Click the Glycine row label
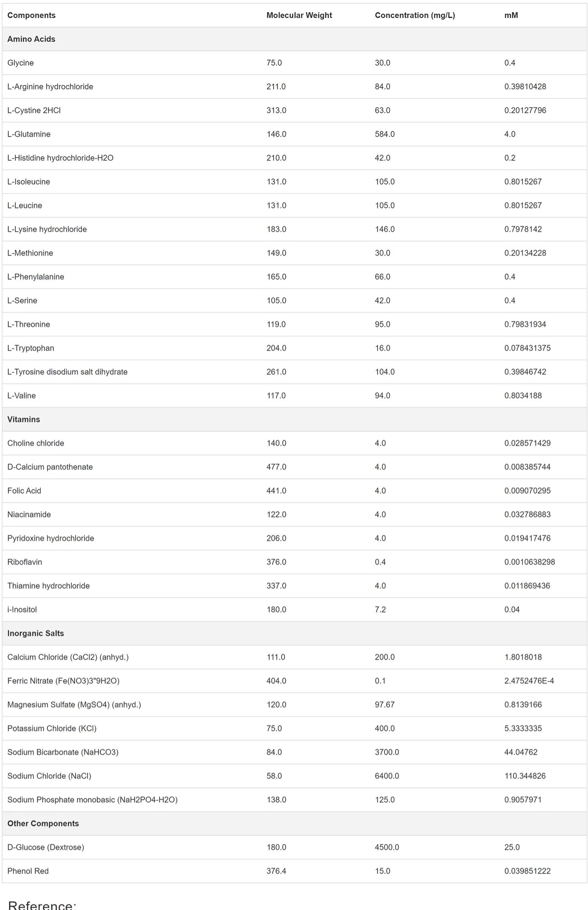The height and width of the screenshot is (910, 588). (20, 63)
